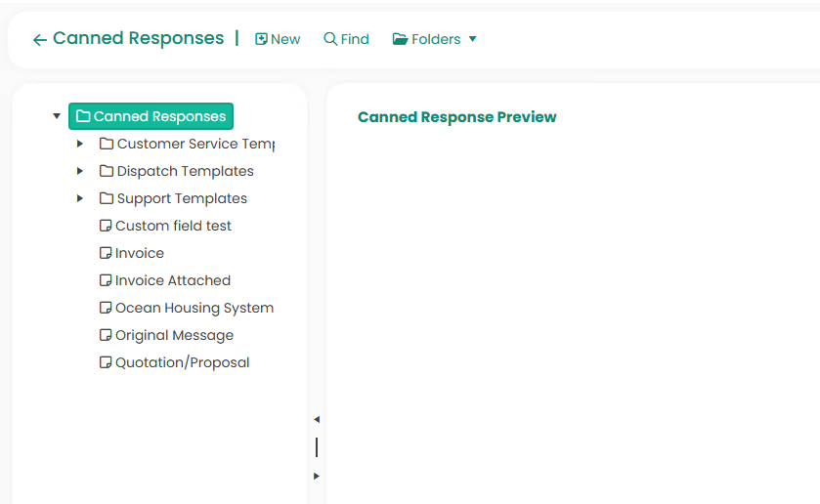Screen dimensions: 820x504
Task: Click the Custom field test note icon
Action: pos(106,226)
